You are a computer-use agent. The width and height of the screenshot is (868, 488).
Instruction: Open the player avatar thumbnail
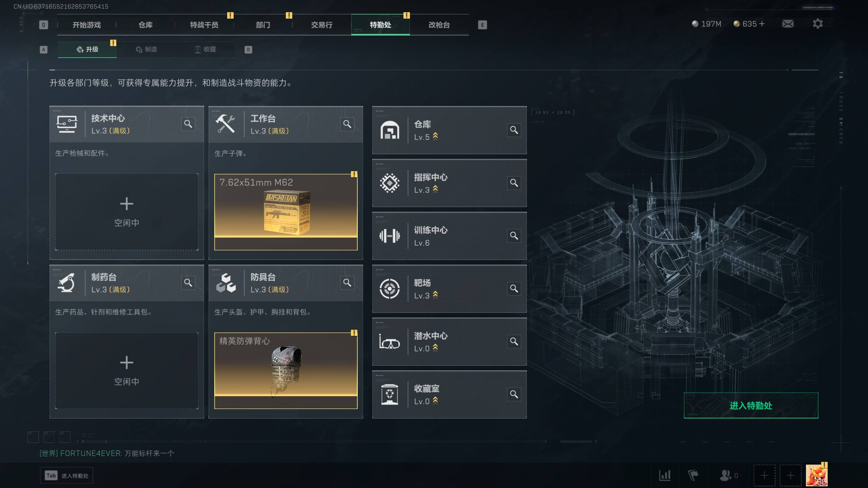817,475
